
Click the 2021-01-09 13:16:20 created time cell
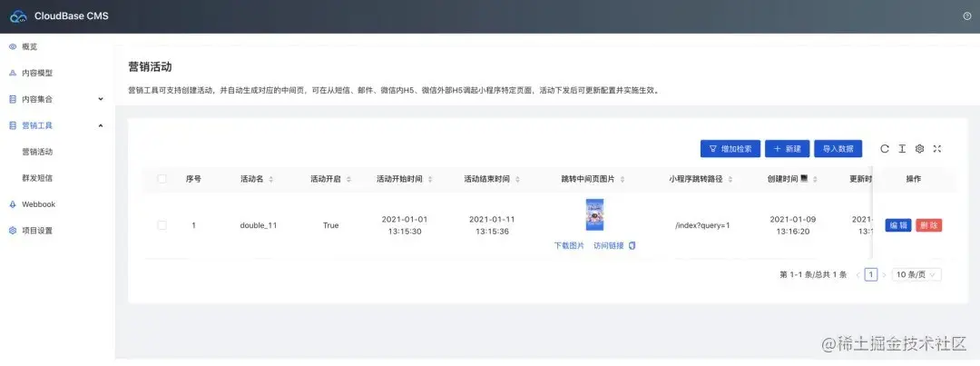tap(792, 225)
